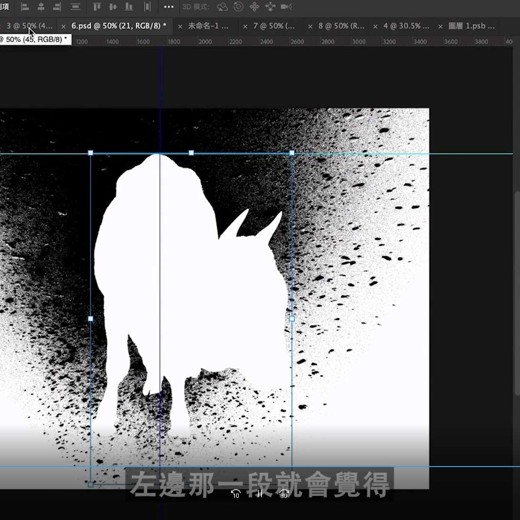Close the '7 @ 50%' document tab
Image resolution: width=520 pixels, height=520 pixels.
[245, 26]
